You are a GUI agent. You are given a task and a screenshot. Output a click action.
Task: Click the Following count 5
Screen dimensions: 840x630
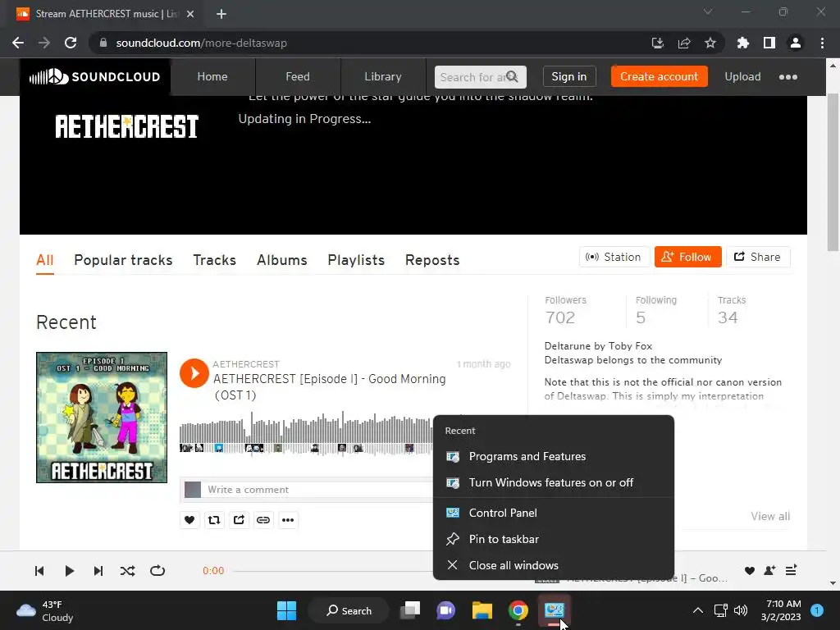tap(641, 317)
